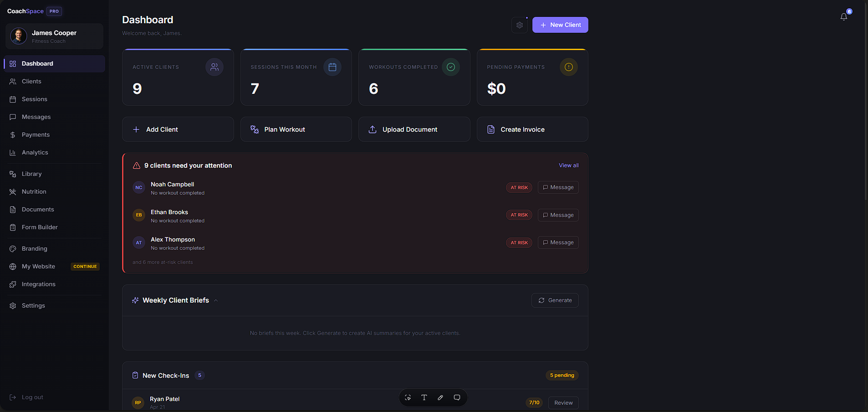Viewport: 868px width, 412px height.
Task: Click the Plan Workout quick action
Action: coord(296,129)
